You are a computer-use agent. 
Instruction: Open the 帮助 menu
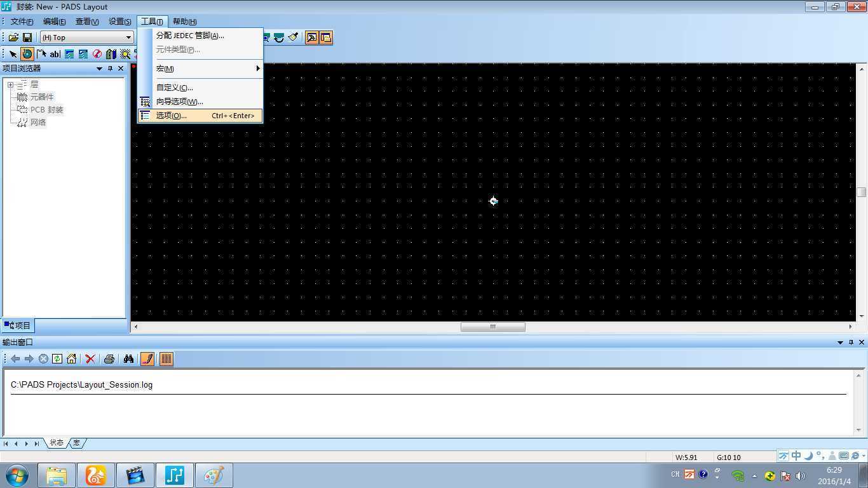185,22
